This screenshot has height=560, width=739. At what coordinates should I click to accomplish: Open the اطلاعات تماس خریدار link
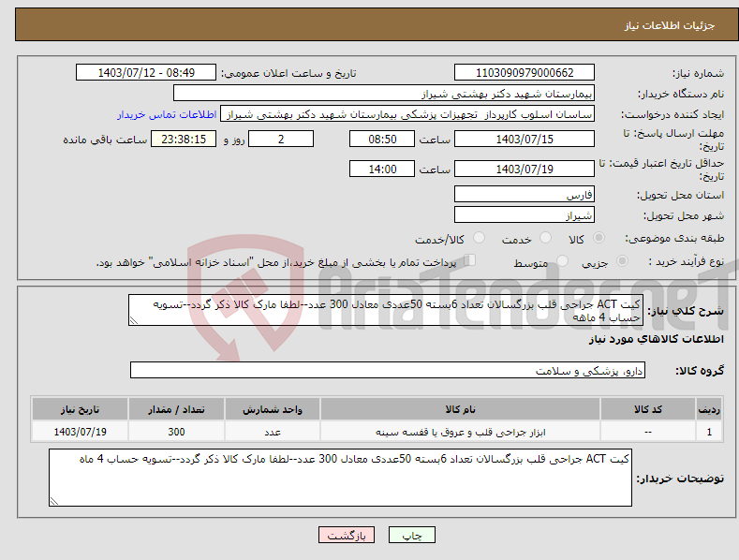coord(167,114)
